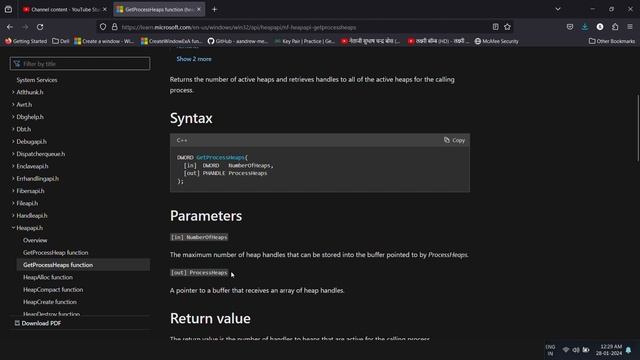The image size is (640, 360).
Task: Expand the Atlthunk.h tree node
Action: [x=13, y=92]
